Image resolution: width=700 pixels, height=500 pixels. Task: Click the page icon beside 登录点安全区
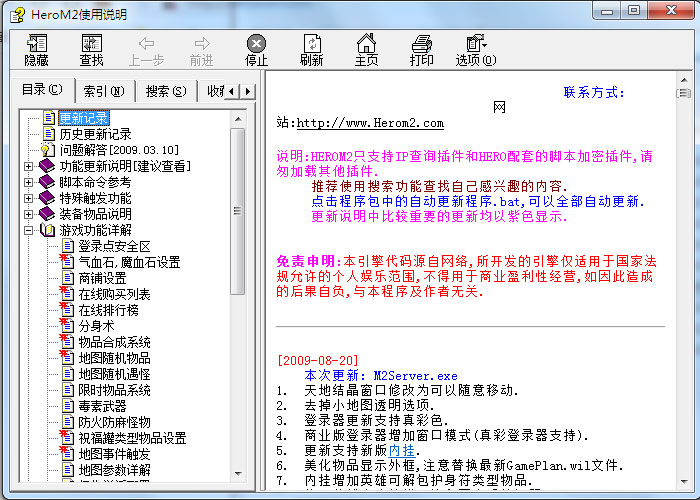pos(68,246)
